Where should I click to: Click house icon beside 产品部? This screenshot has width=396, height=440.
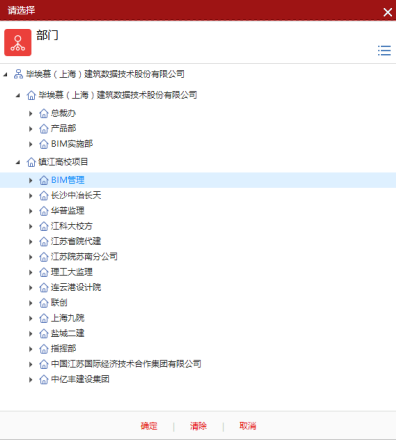[44, 129]
